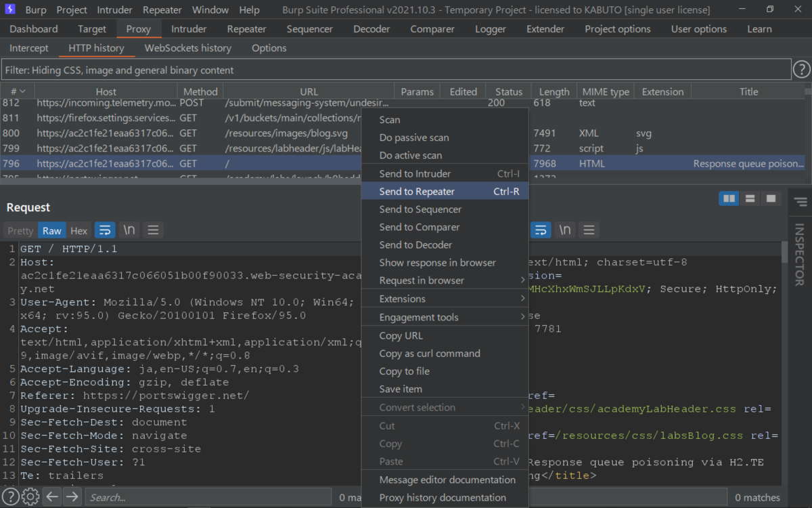
Task: Select Copy as curl command
Action: coord(445,354)
